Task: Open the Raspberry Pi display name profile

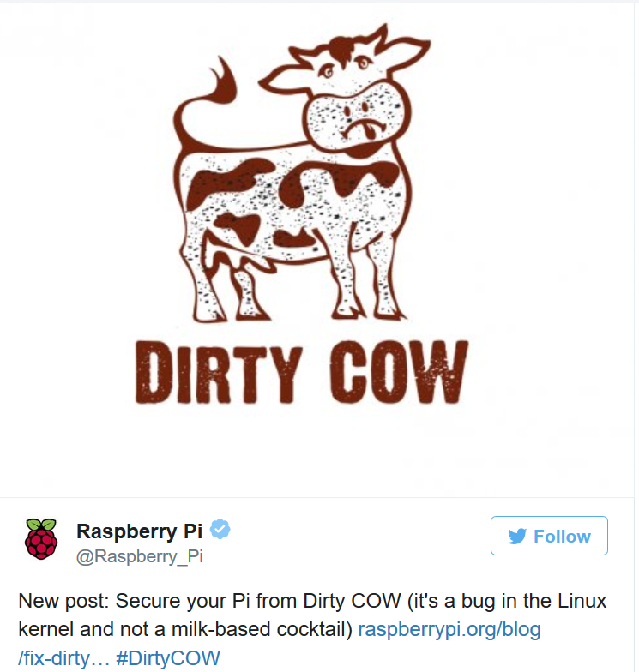Action: point(139,531)
